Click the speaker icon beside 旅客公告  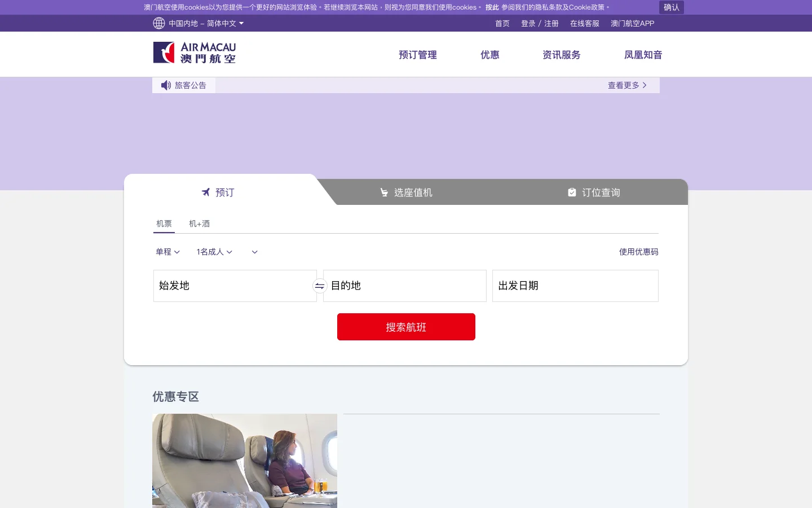tap(166, 85)
